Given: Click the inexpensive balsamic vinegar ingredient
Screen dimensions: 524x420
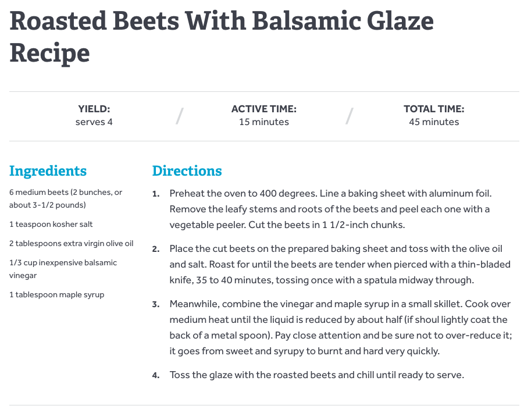Looking at the screenshot, I should pos(63,269).
